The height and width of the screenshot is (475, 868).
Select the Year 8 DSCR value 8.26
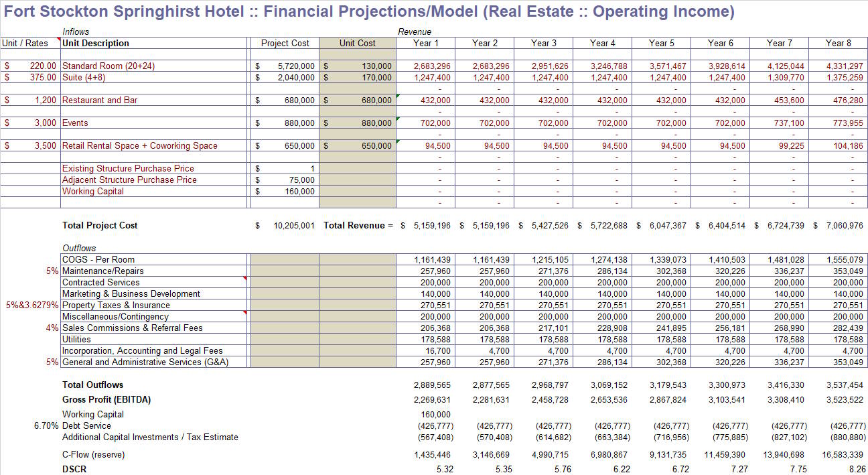tap(857, 470)
